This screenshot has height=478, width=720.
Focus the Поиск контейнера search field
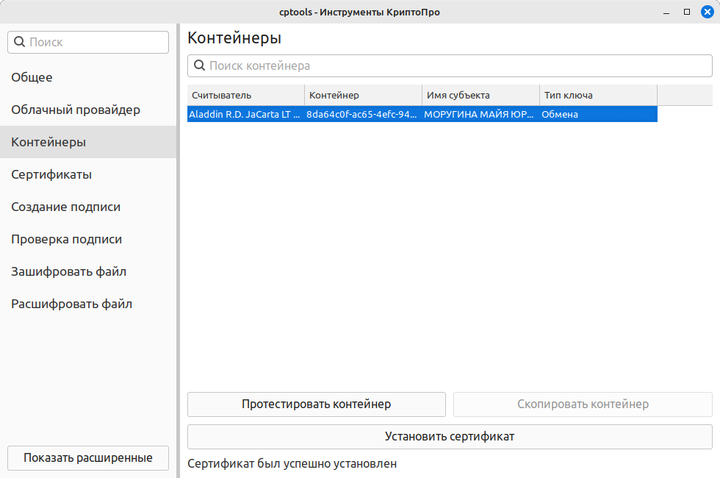[x=450, y=66]
